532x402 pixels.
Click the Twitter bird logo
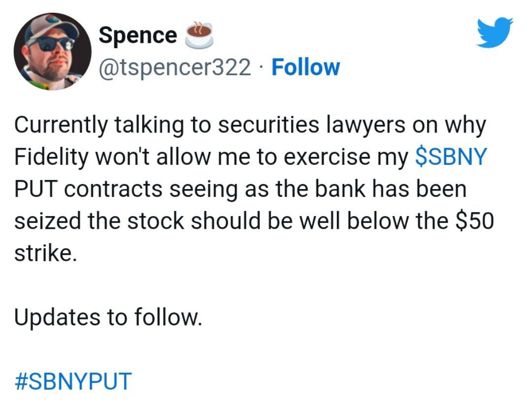495,32
